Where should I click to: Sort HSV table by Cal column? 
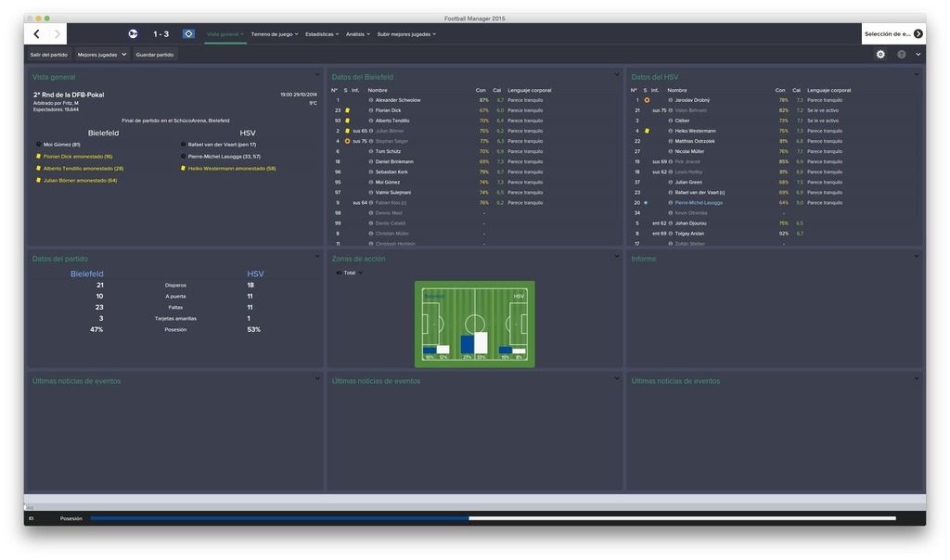pos(796,90)
